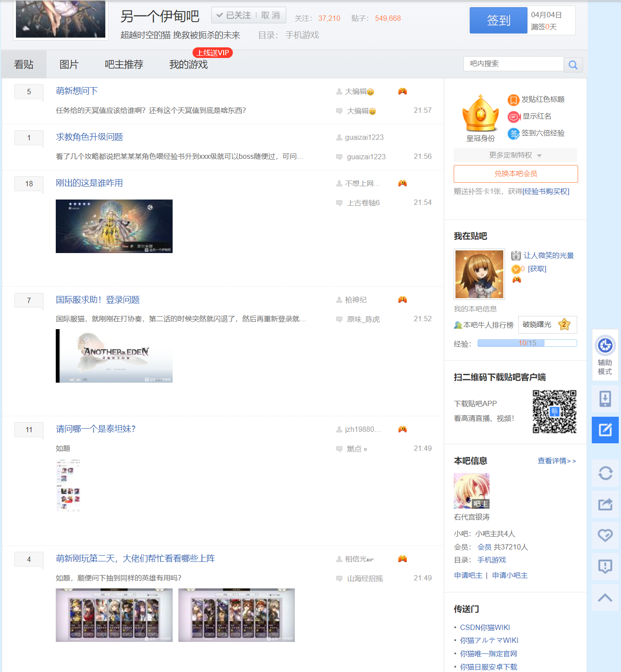Click the 手机游戏 directory link in header

302,35
